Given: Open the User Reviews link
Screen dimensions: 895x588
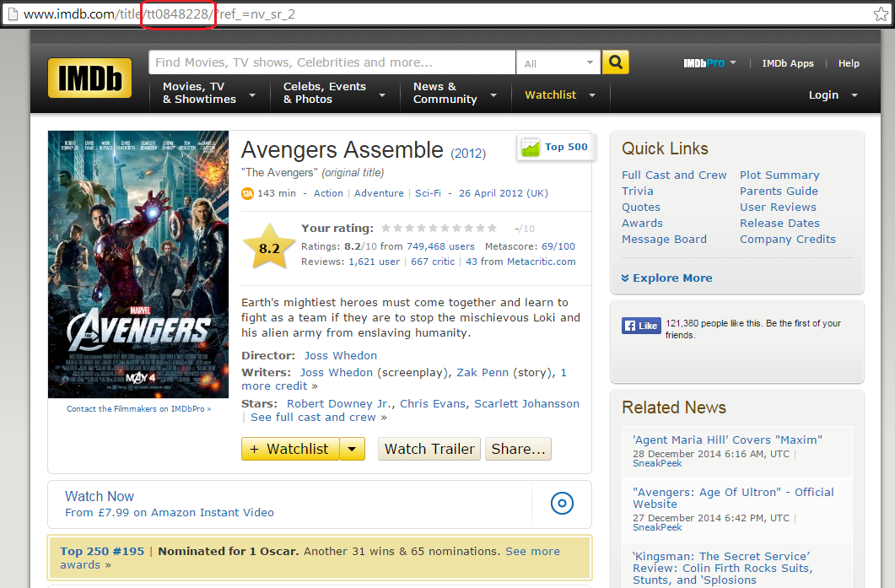Looking at the screenshot, I should tap(778, 208).
